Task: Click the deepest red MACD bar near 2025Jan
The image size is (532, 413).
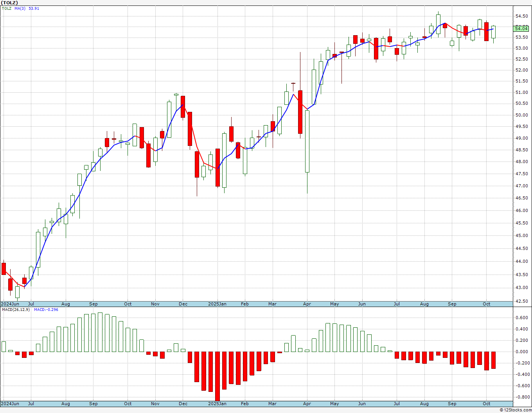Action: pyautogui.click(x=217, y=376)
